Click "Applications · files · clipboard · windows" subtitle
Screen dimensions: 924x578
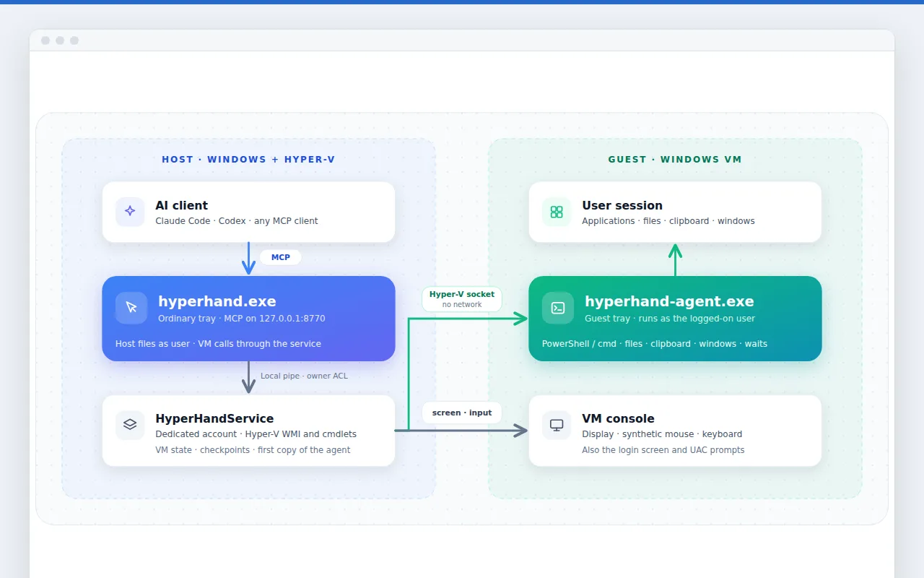pyautogui.click(x=668, y=221)
